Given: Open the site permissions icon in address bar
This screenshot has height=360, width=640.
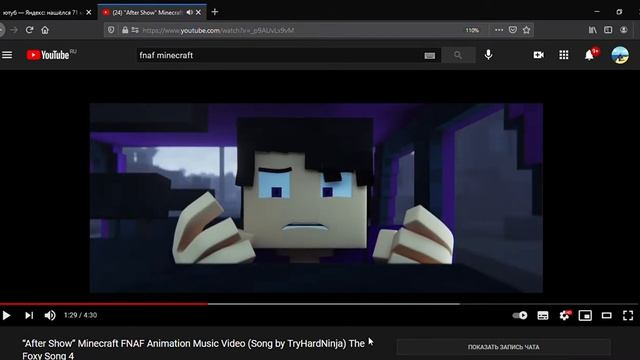Looking at the screenshot, I should click(135, 30).
